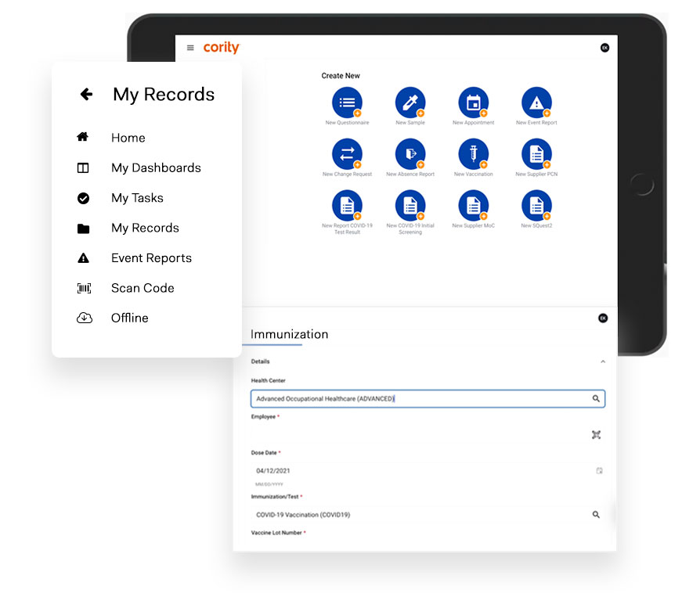The height and width of the screenshot is (615, 700).
Task: Collapse the Details section chevron
Action: pyautogui.click(x=602, y=361)
